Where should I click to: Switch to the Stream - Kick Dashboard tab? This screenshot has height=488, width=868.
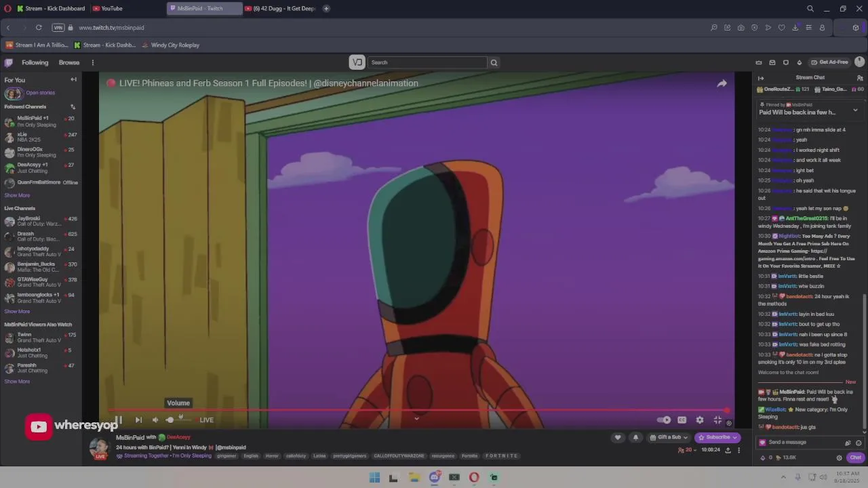51,9
